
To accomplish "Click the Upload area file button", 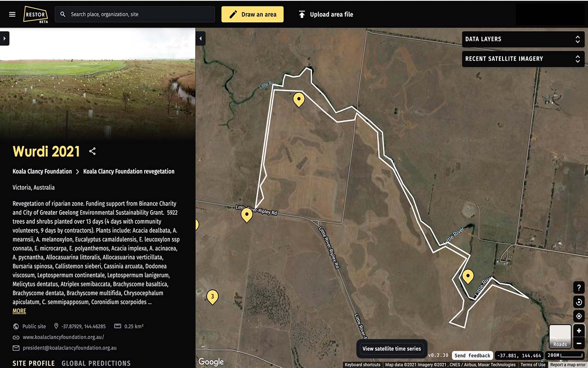I will point(326,14).
